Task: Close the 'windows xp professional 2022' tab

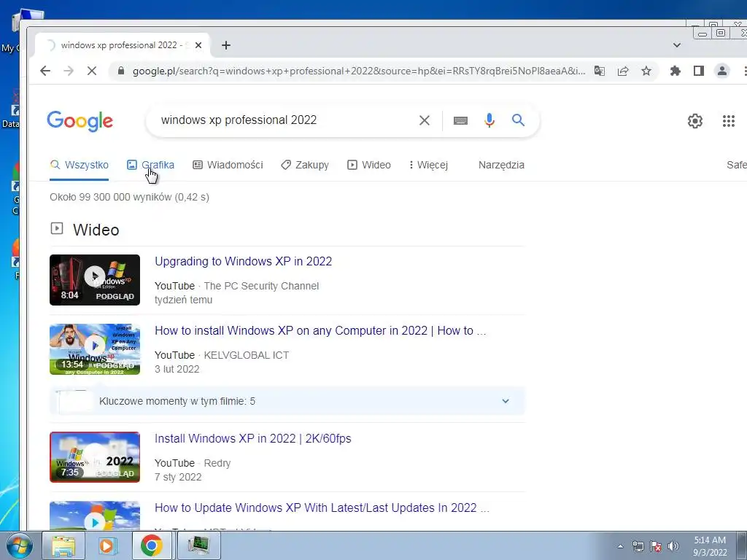Action: click(x=198, y=45)
